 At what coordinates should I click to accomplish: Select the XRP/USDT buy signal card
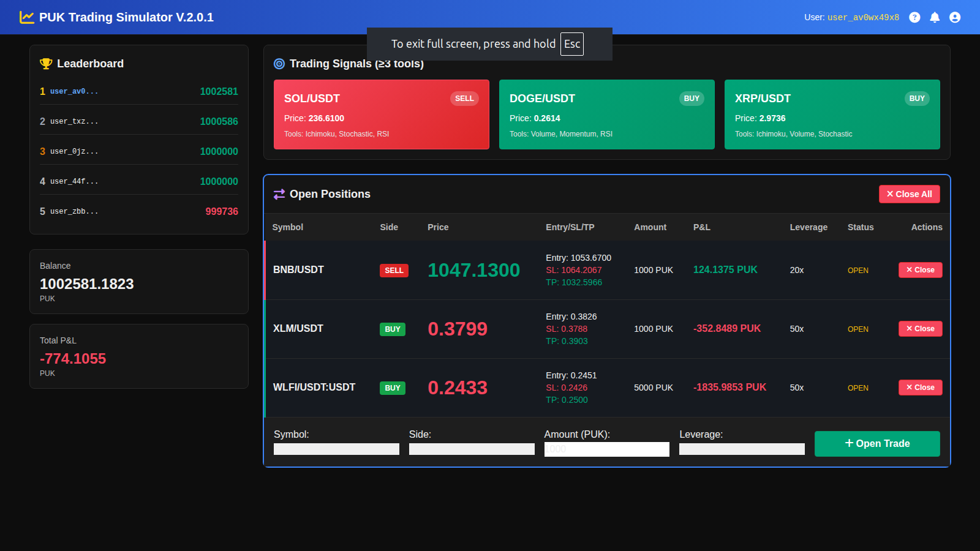click(x=832, y=114)
